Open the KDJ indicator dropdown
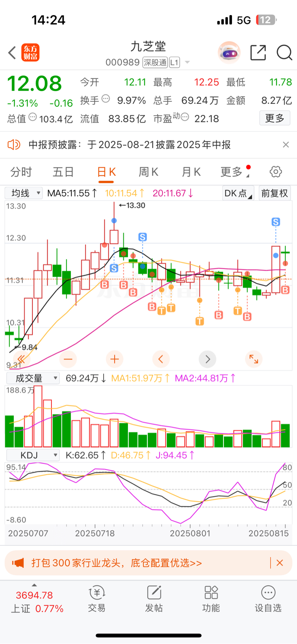This screenshot has width=297, height=644. tap(32, 455)
